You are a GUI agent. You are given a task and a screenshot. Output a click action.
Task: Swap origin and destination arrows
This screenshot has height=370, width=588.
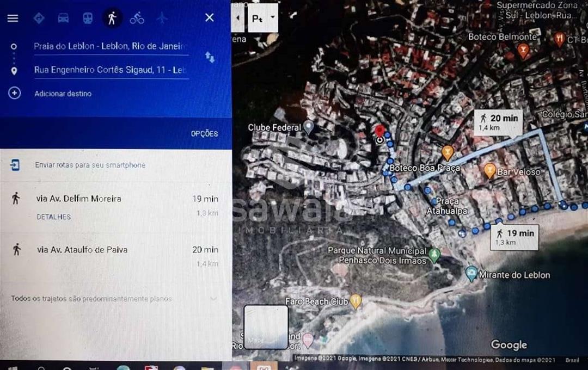coord(210,57)
